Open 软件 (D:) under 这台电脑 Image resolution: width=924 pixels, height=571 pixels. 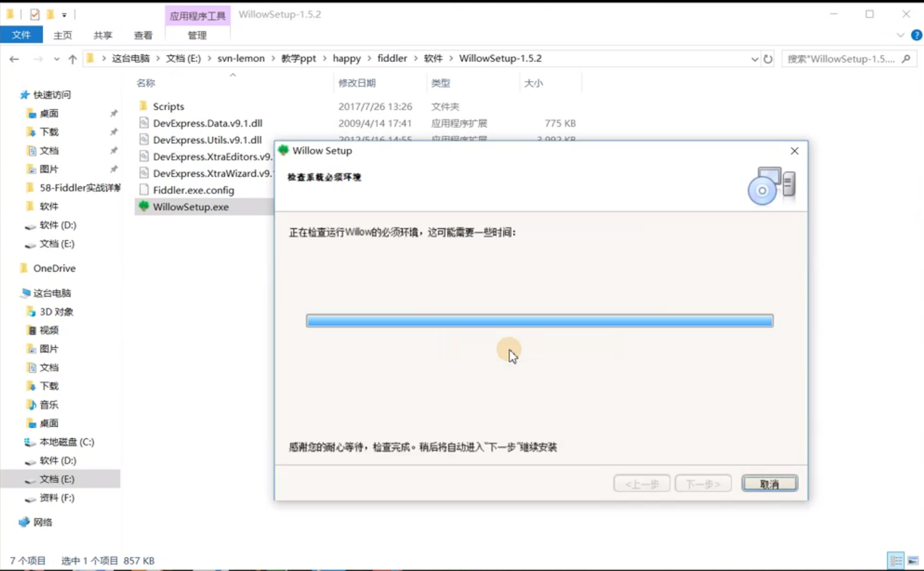tap(58, 461)
